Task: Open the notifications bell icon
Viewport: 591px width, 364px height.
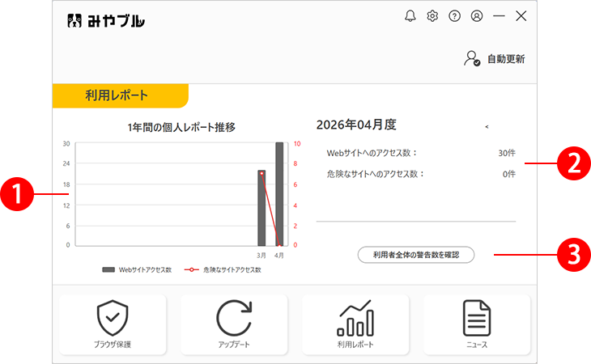Action: coord(410,16)
